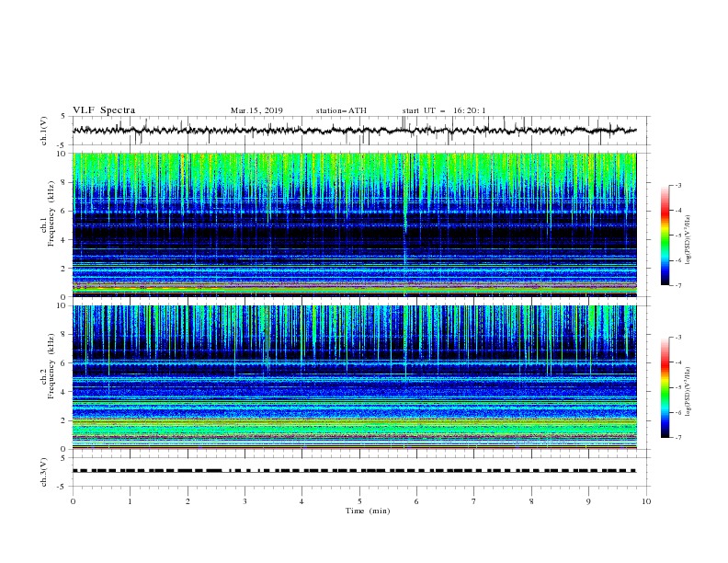Click the ch.1 voltage waveform trace

354,131
